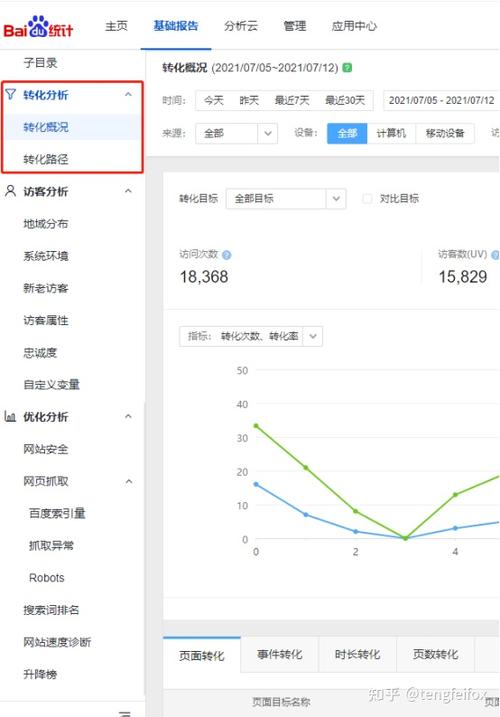Click the 15,829 访客数 value
Screen dimensions: 500x717
[x=463, y=277]
